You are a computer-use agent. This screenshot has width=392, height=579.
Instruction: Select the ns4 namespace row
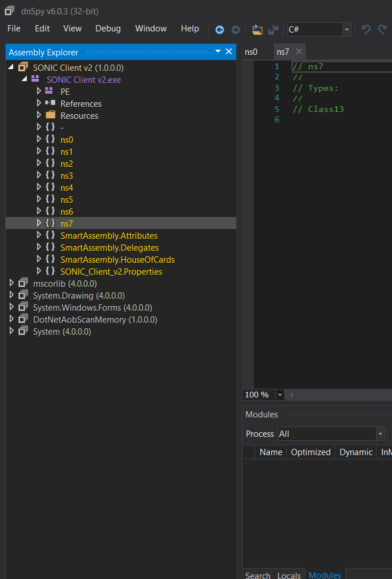tap(121, 187)
